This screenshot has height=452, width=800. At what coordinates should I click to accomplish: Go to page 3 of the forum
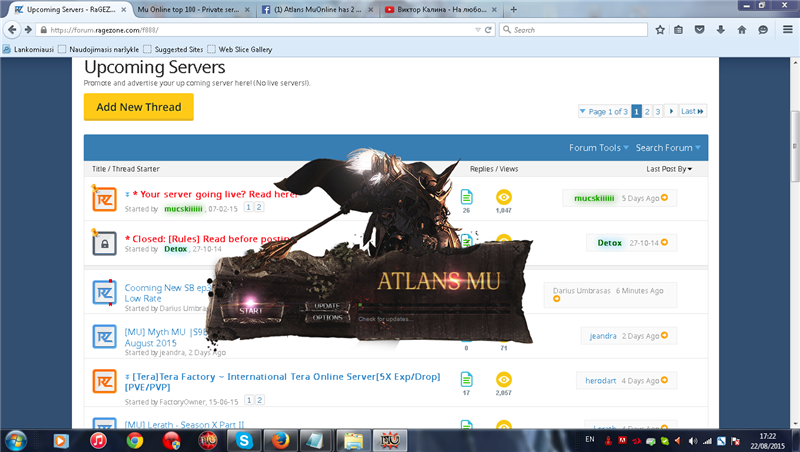click(x=658, y=111)
